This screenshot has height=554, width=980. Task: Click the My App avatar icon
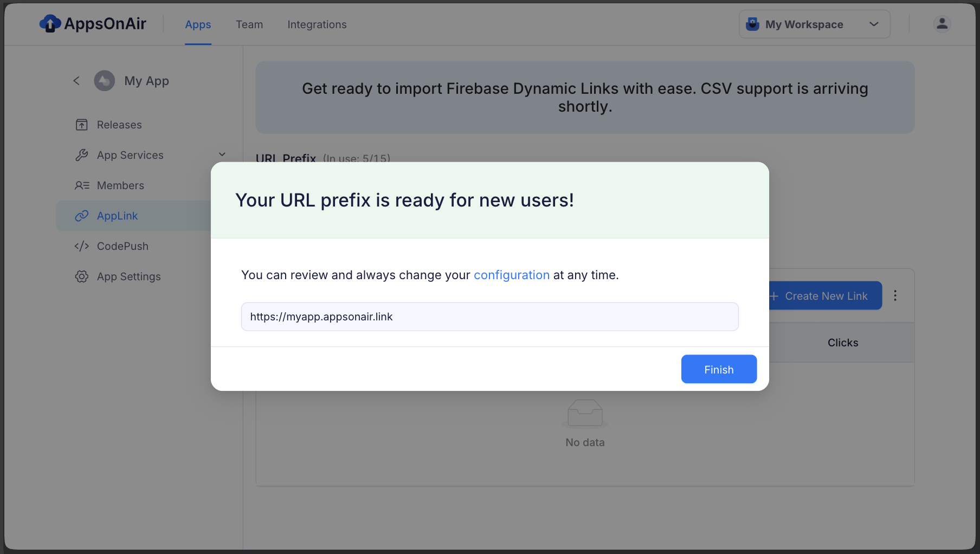105,81
